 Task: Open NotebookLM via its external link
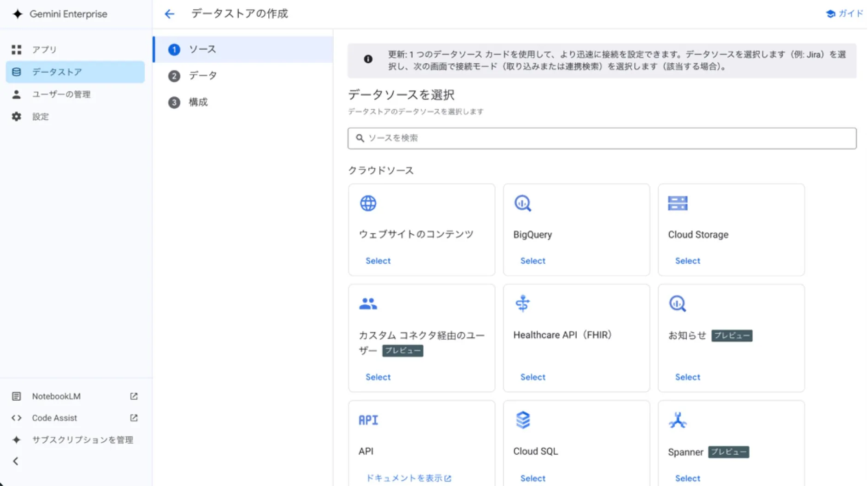point(133,396)
